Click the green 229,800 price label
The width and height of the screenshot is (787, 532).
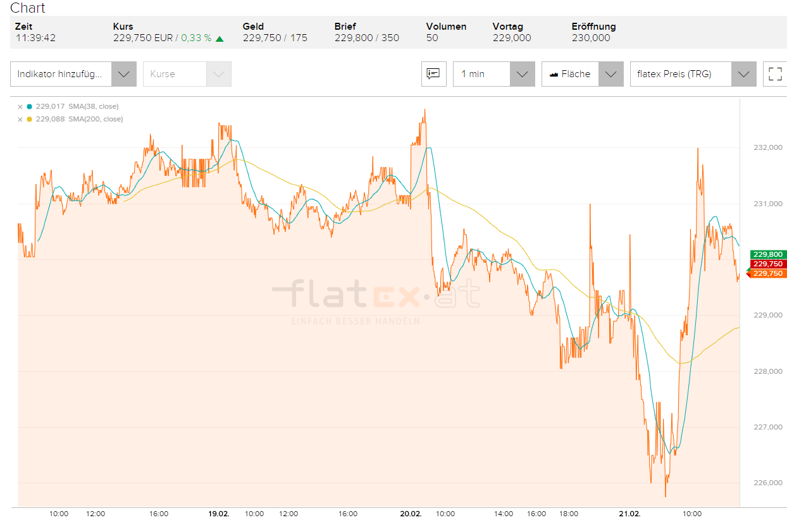[x=767, y=254]
